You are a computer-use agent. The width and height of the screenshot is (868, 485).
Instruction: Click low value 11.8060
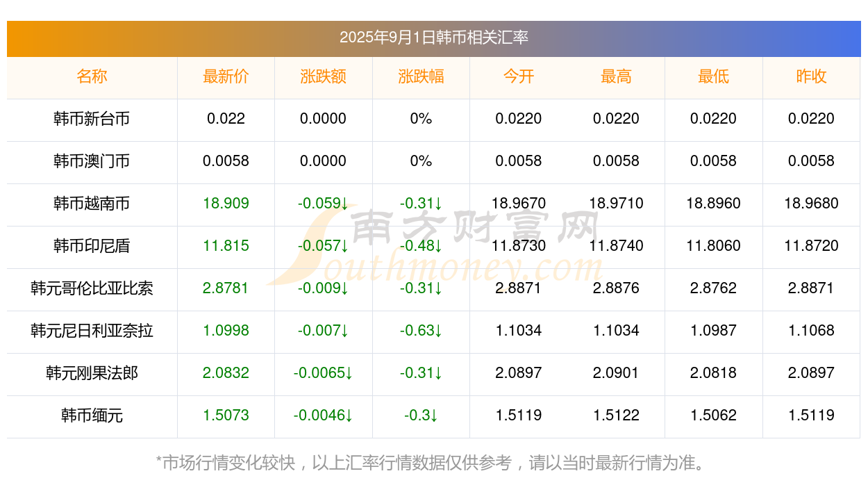pyautogui.click(x=714, y=246)
